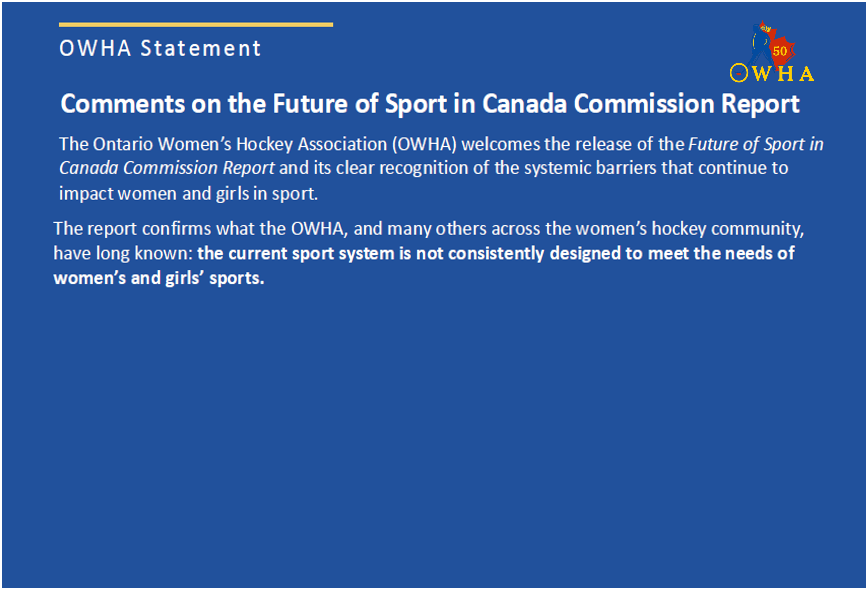Viewport: 868px width, 590px height.
Task: Click the italic "Canada Commission Report" text
Action: click(x=167, y=168)
